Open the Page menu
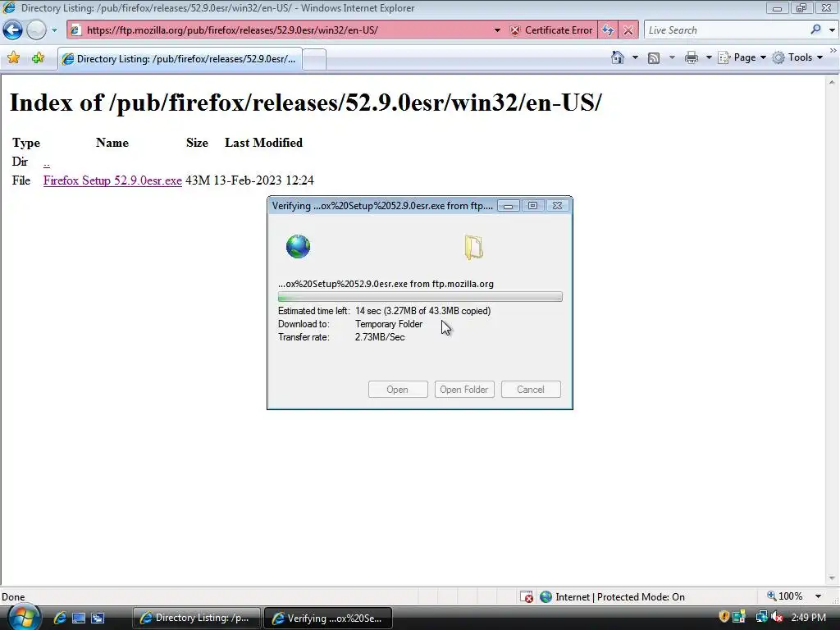 742,57
